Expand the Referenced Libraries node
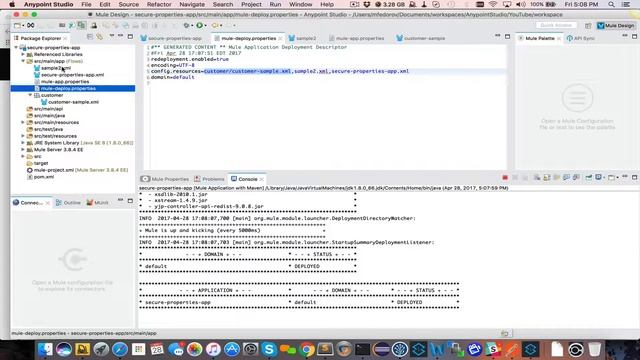The image size is (640, 360). (x=23, y=54)
